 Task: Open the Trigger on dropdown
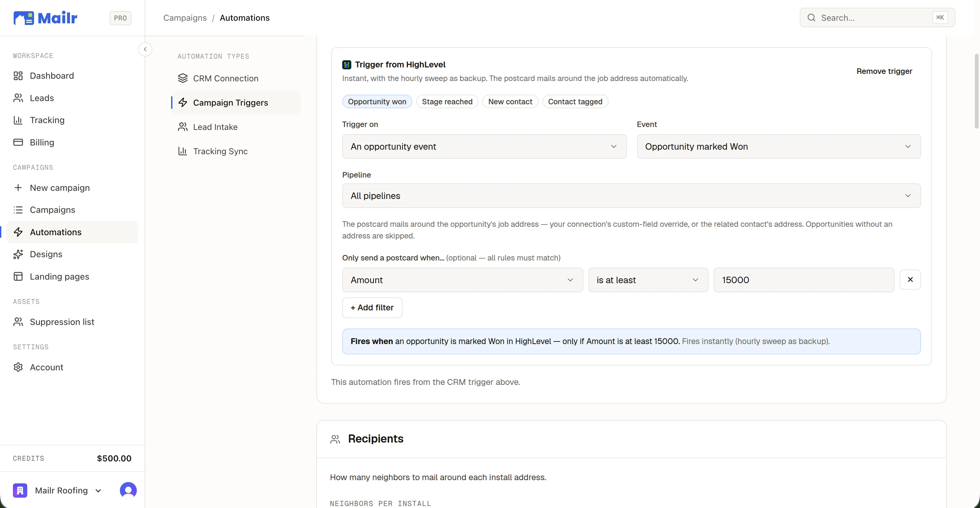[484, 146]
